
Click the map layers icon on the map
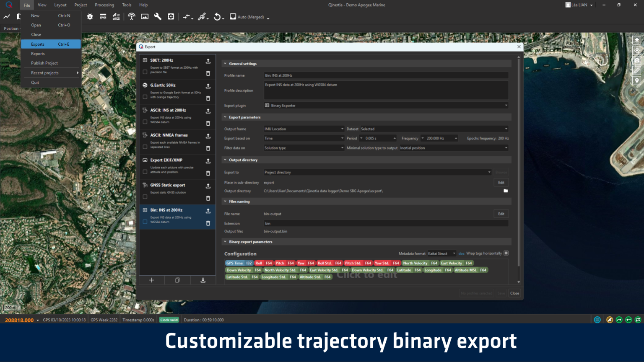(637, 40)
